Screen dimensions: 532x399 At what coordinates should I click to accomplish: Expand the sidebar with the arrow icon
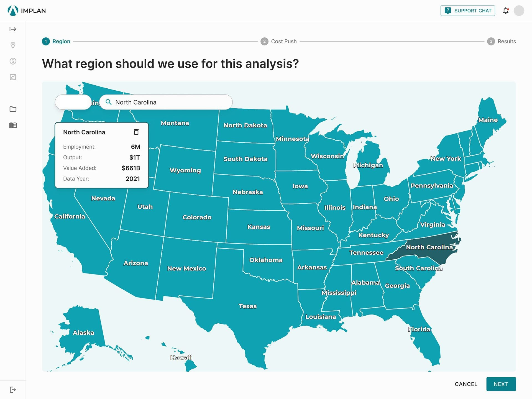click(x=13, y=29)
